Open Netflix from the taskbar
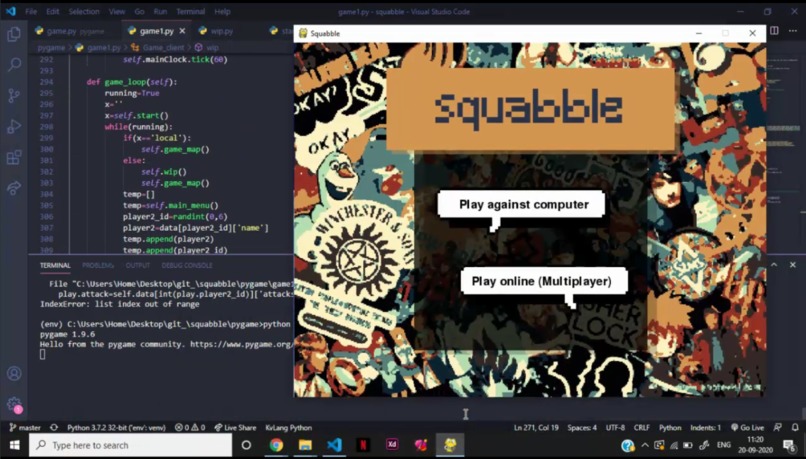 point(363,445)
